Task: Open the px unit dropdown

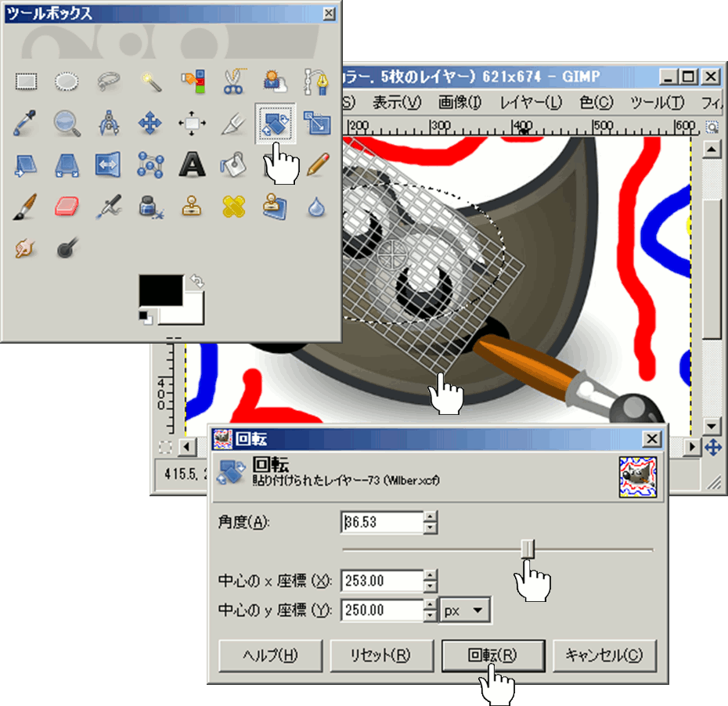Action: (467, 611)
